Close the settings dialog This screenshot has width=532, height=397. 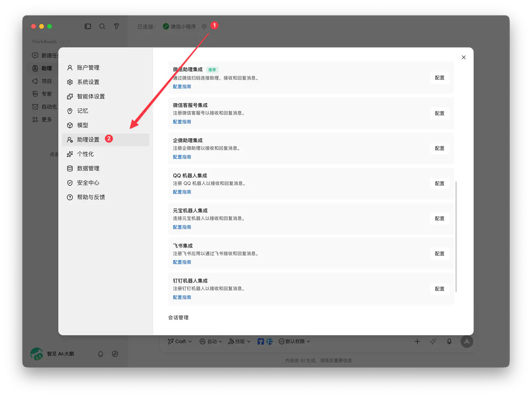tap(464, 57)
